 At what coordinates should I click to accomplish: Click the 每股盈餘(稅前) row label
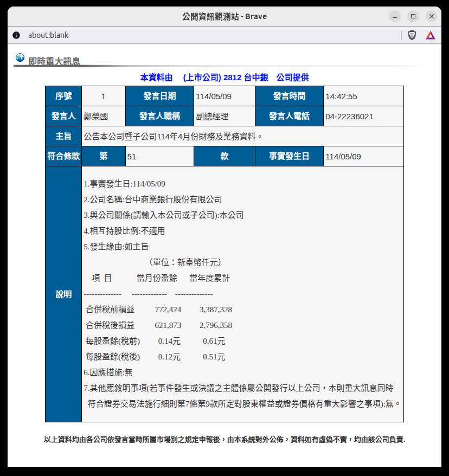[x=113, y=341]
